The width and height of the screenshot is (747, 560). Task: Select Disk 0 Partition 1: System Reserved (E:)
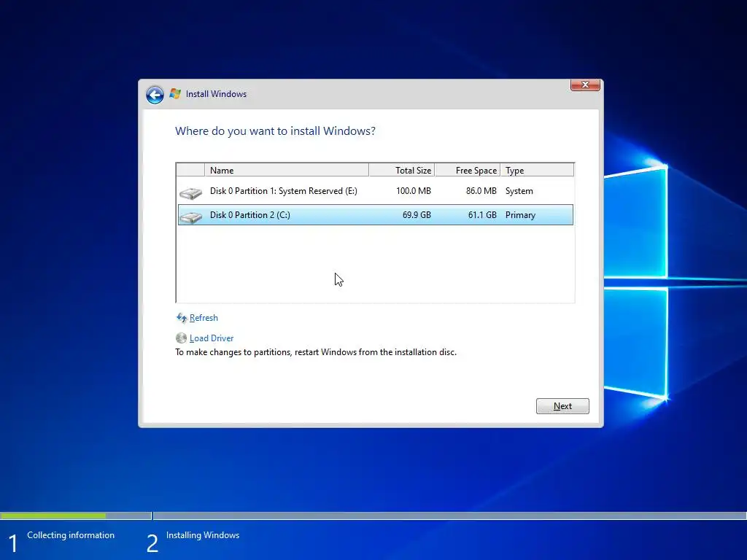pos(376,191)
